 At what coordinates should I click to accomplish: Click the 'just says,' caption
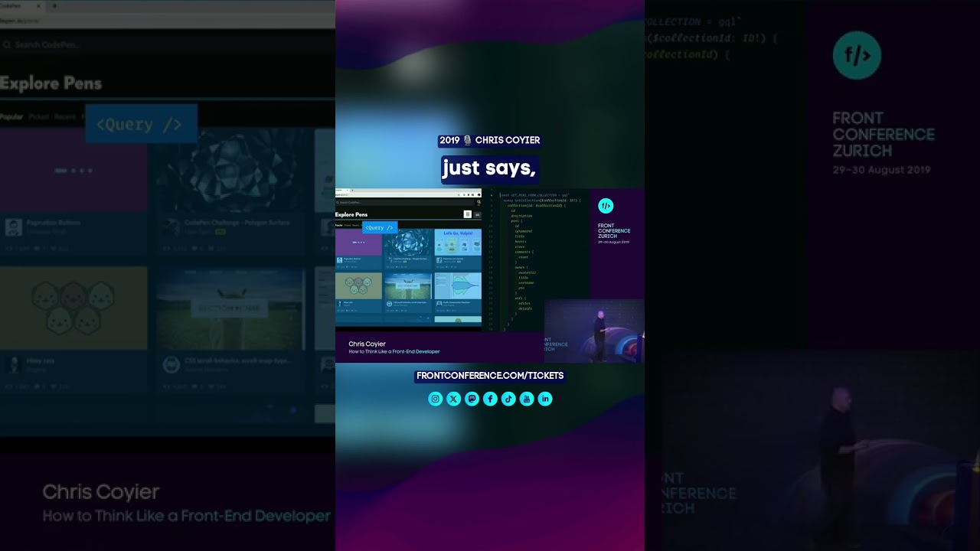488,168
